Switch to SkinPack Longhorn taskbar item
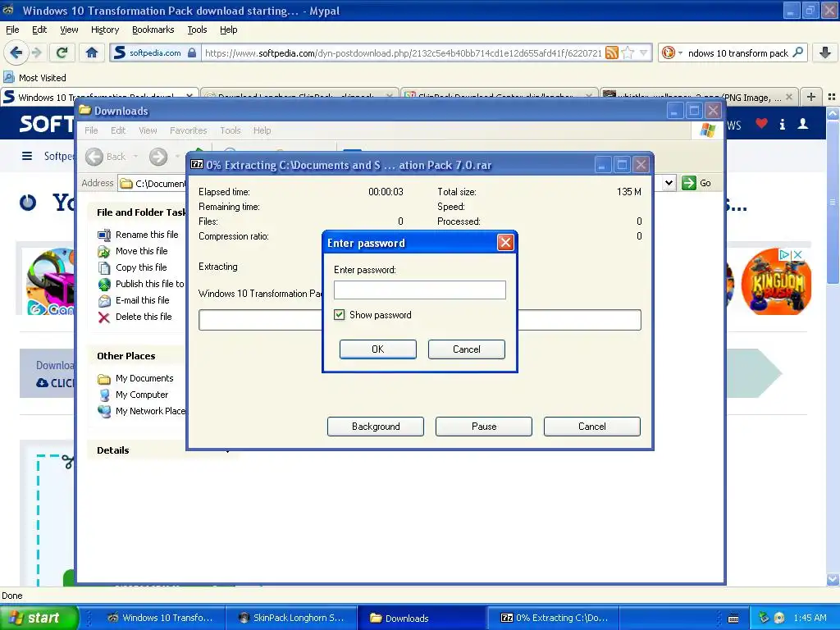Viewport: 840px width, 630px height. coord(291,618)
